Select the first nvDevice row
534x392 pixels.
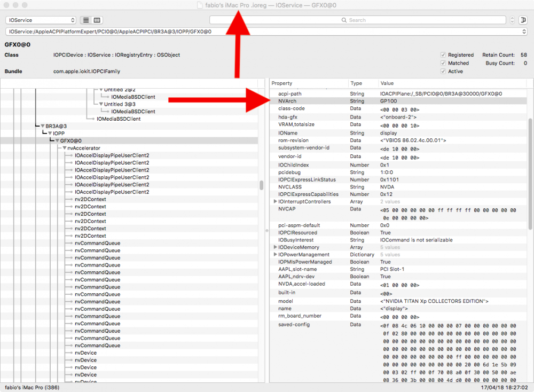click(x=129, y=353)
